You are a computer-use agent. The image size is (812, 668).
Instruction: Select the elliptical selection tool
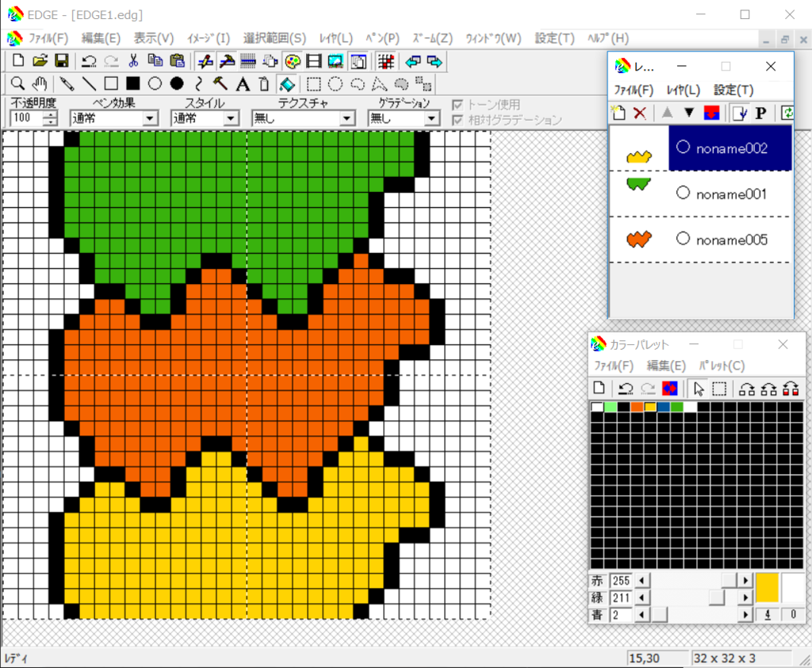[335, 83]
